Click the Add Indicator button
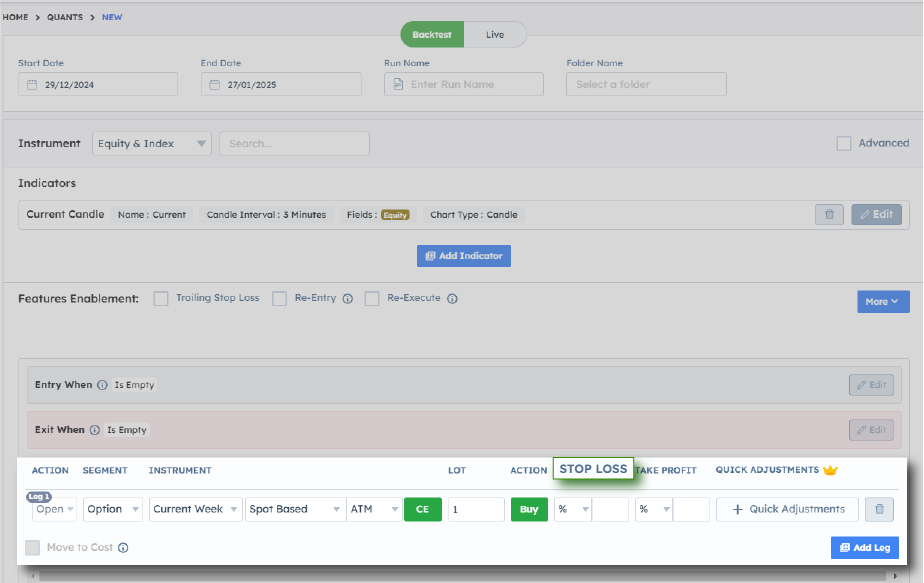 pos(464,256)
